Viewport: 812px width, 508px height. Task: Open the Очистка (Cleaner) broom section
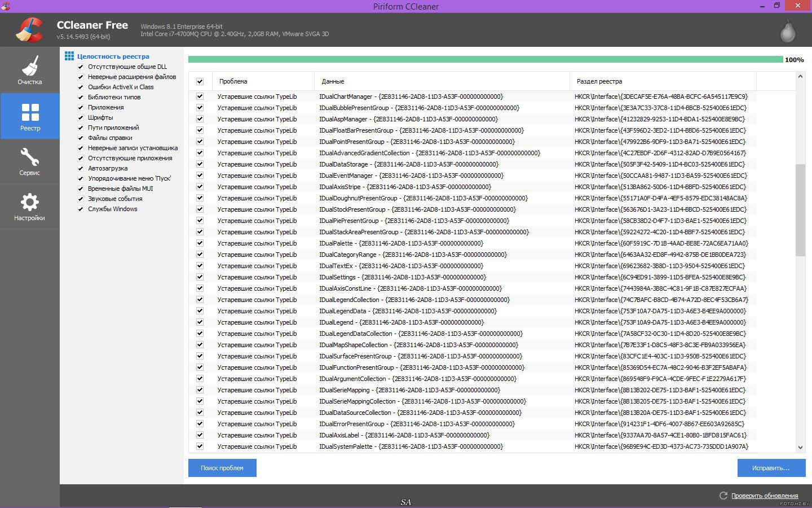pyautogui.click(x=29, y=70)
